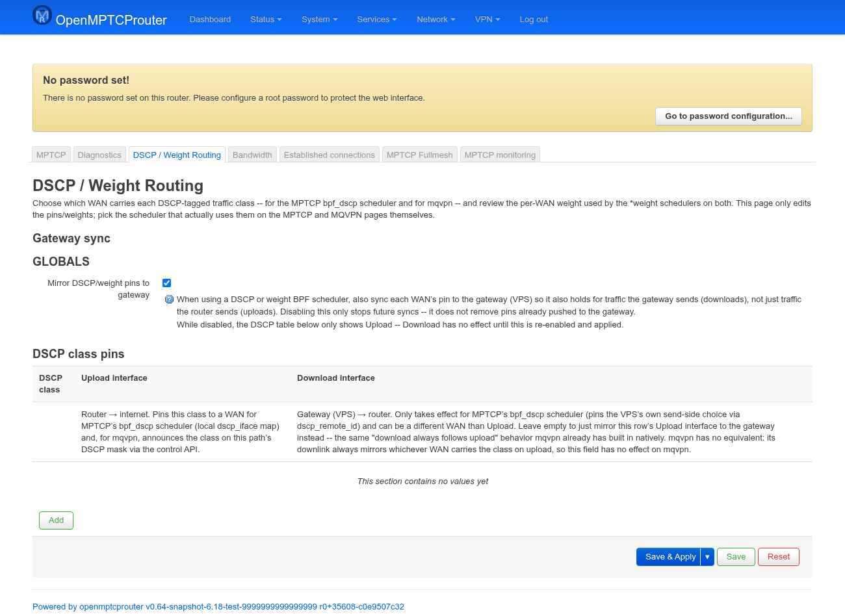This screenshot has height=616, width=845.
Task: Click the 'No password set!' warning heading
Action: (x=86, y=81)
